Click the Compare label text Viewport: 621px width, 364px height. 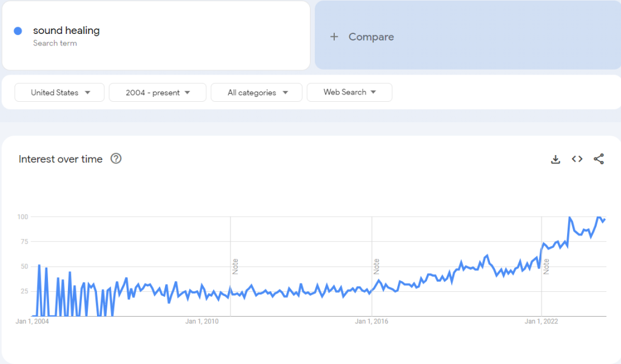tap(371, 37)
